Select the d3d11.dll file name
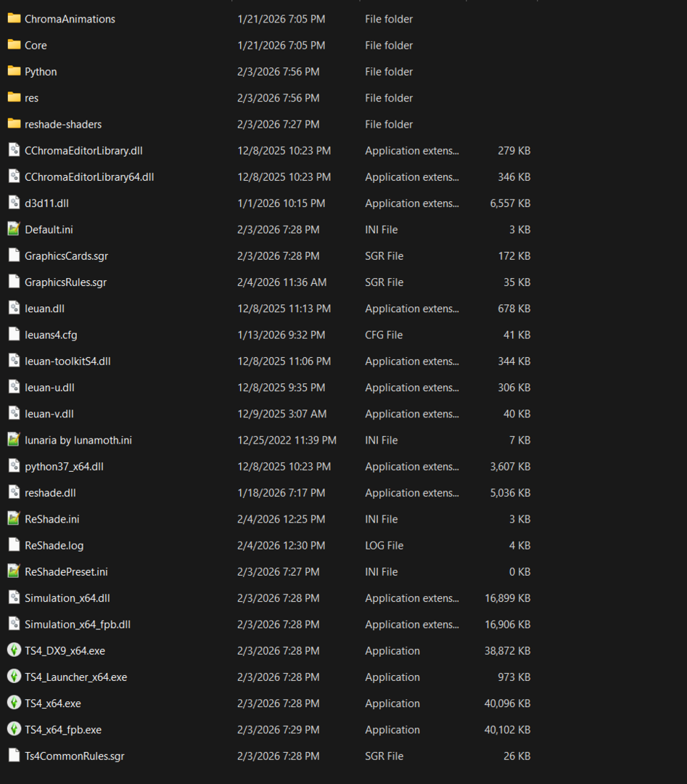Viewport: 687px width, 784px height. pos(47,203)
